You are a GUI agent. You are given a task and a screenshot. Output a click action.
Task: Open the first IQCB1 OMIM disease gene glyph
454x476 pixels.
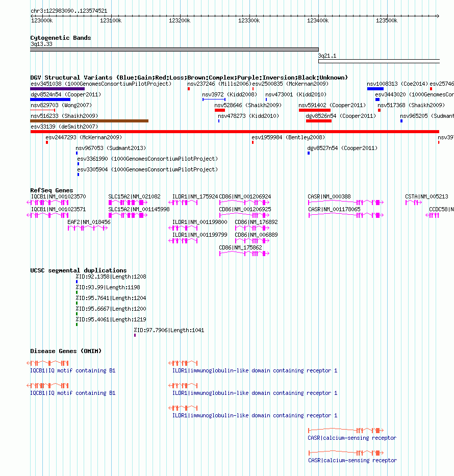point(47,363)
